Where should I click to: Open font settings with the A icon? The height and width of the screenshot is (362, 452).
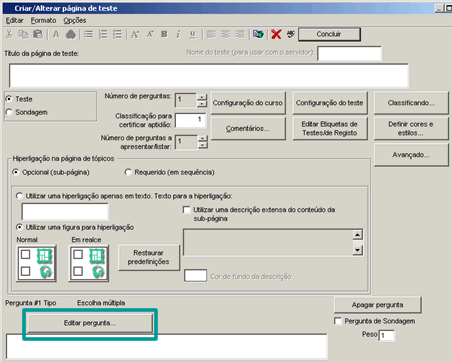[x=56, y=34]
